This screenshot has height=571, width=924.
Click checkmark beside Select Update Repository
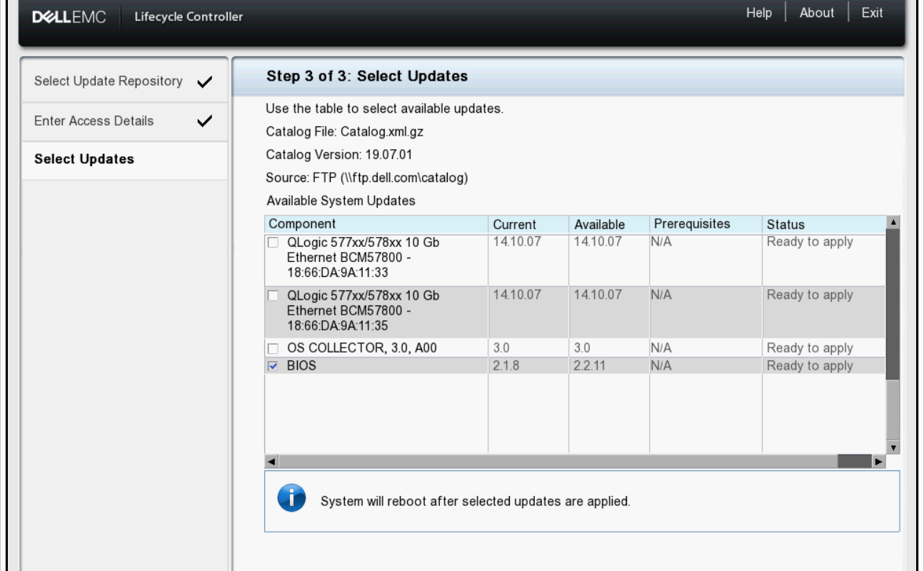(204, 82)
